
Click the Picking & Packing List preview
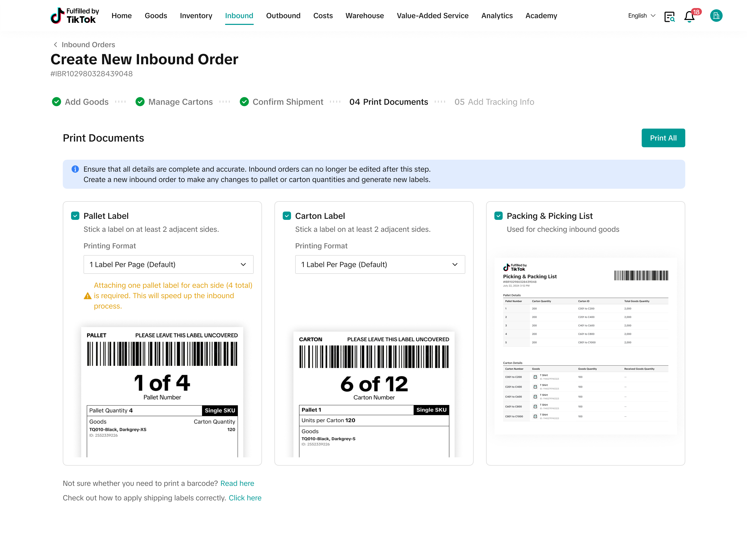[585, 346]
